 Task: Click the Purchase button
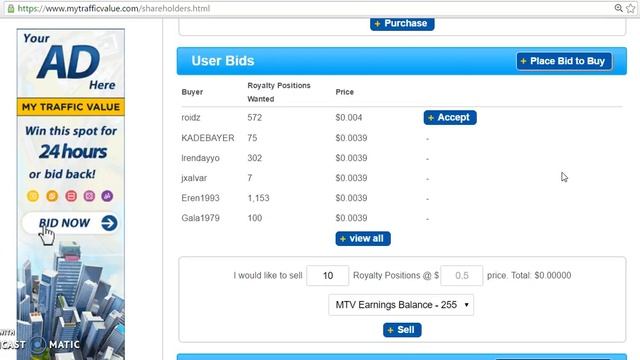click(402, 23)
